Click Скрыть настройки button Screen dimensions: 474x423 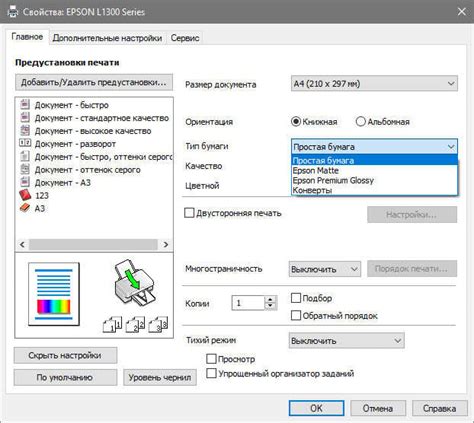(x=65, y=355)
